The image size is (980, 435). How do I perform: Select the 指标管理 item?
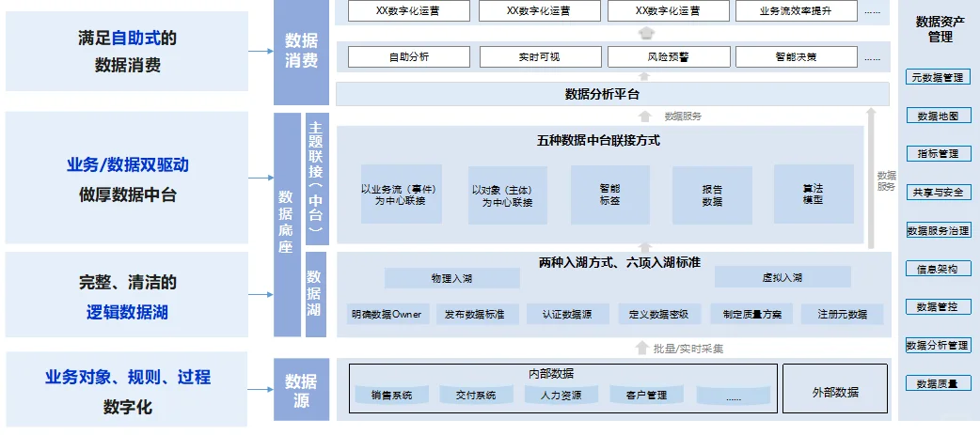(938, 153)
